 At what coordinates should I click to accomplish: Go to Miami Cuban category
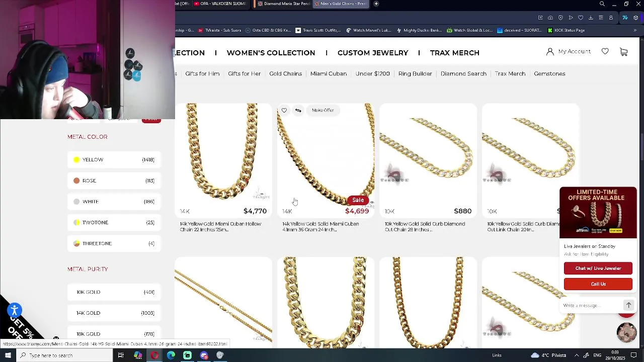(x=329, y=74)
